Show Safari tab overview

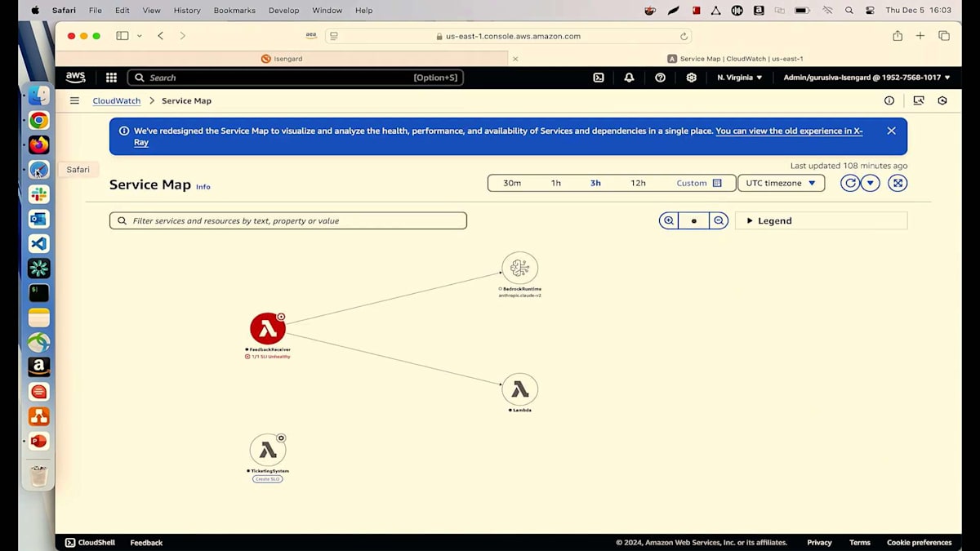tap(944, 36)
